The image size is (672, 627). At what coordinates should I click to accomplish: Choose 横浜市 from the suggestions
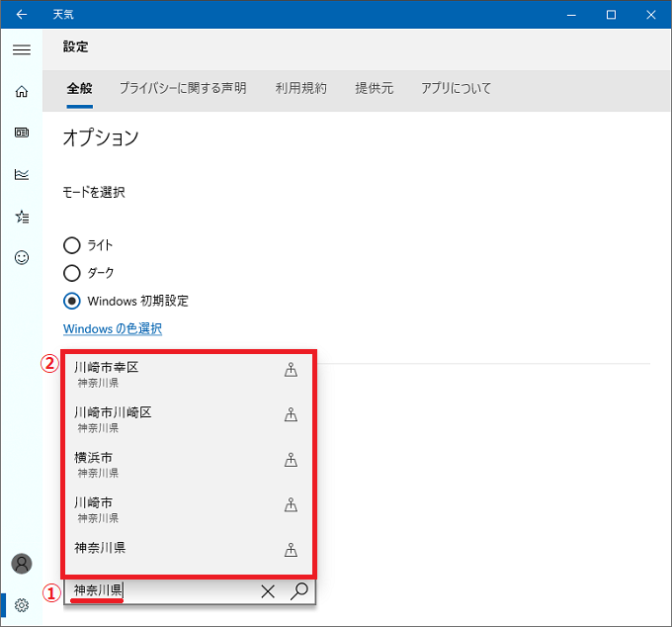[x=188, y=465]
